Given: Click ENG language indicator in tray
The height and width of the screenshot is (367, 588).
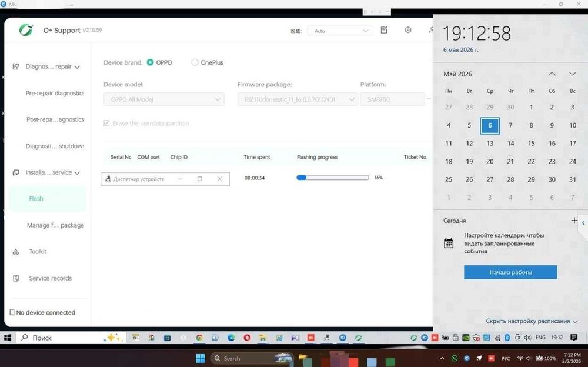Looking at the screenshot, I should coord(540,338).
